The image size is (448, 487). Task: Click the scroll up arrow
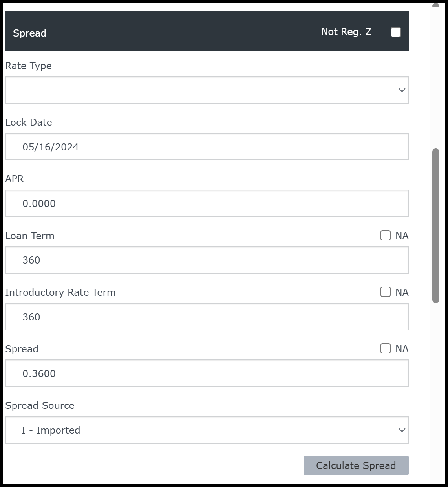[x=435, y=5]
